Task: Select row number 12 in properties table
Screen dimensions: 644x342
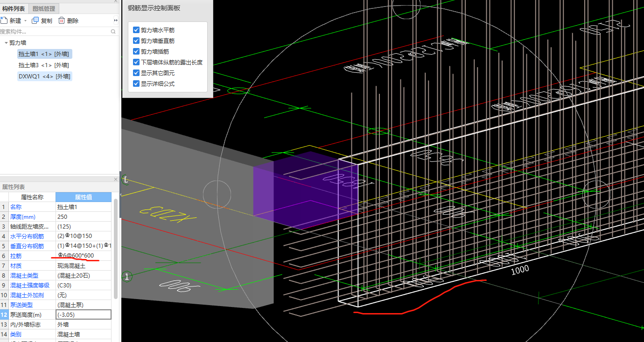Action: pos(4,315)
